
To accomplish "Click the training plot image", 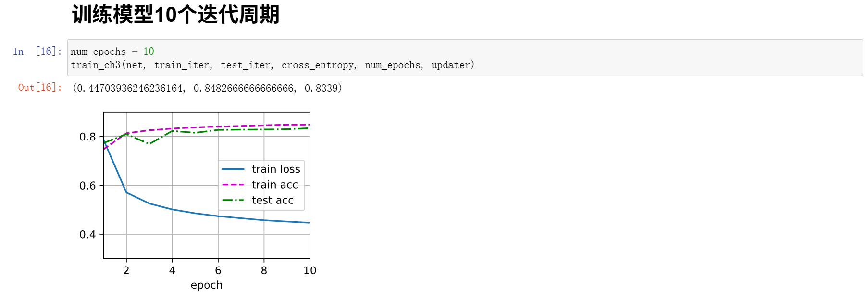I will pos(198,201).
